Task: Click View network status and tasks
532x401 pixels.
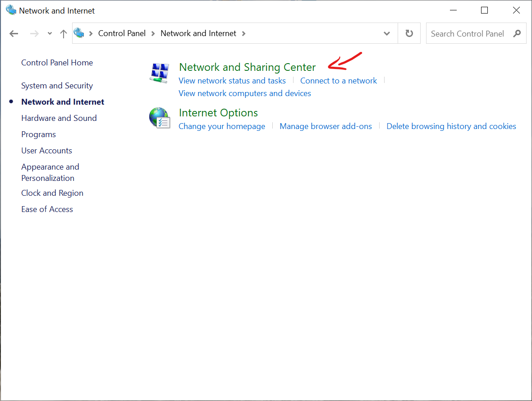Action: [232, 81]
